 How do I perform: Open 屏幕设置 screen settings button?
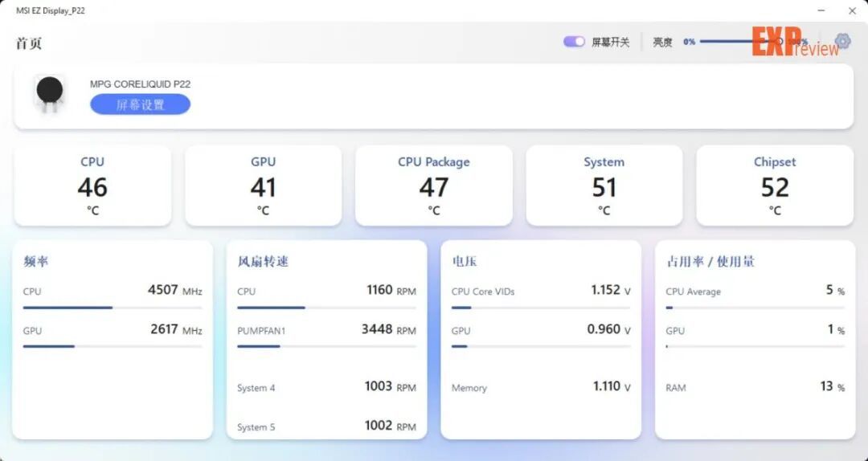pos(140,104)
